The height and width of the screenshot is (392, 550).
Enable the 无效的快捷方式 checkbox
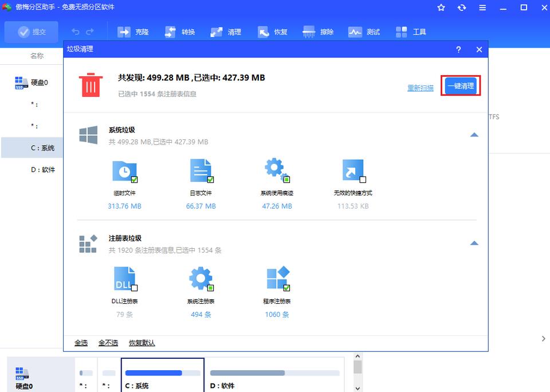click(363, 179)
